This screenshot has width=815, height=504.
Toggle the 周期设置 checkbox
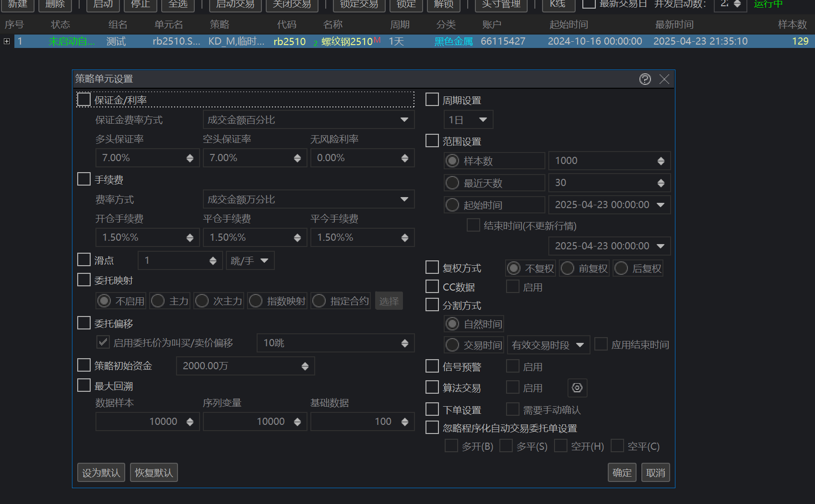tap(432, 100)
